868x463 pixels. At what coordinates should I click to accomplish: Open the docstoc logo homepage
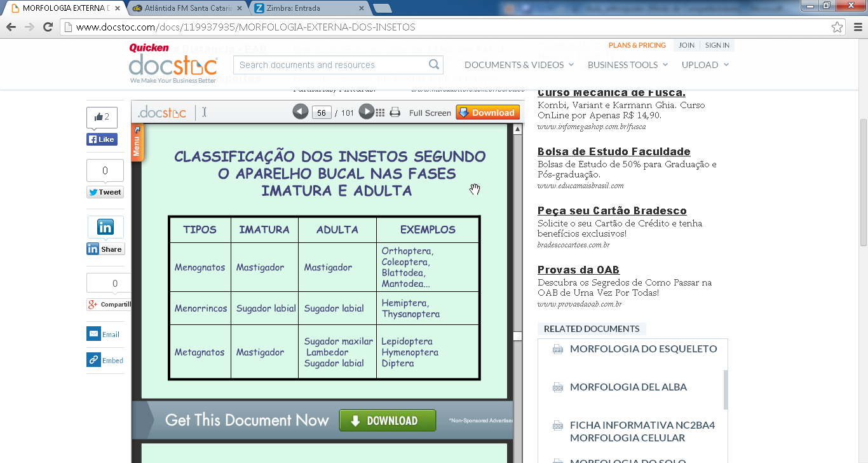click(x=173, y=64)
